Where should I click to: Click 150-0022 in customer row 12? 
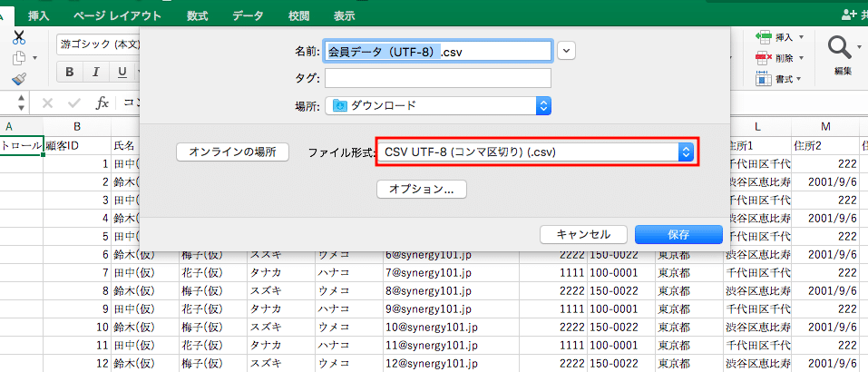point(620,364)
